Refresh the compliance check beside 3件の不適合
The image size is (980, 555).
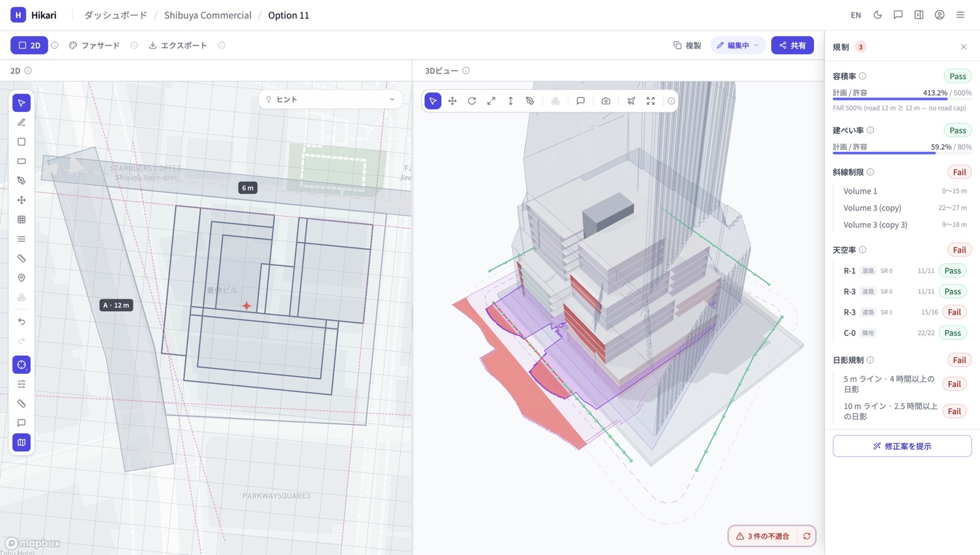[807, 536]
